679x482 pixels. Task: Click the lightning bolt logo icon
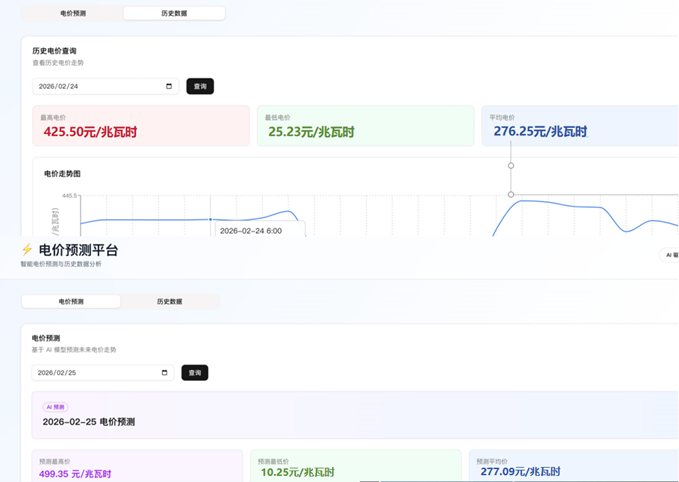[27, 250]
